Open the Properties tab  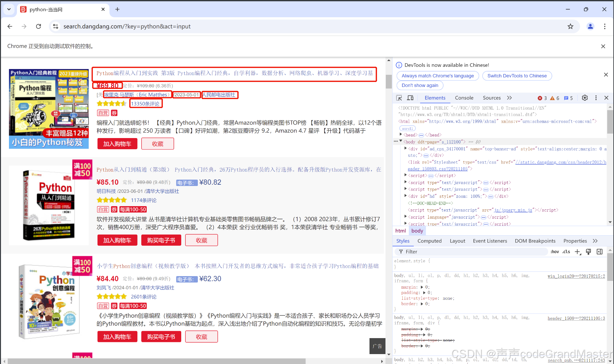click(575, 241)
